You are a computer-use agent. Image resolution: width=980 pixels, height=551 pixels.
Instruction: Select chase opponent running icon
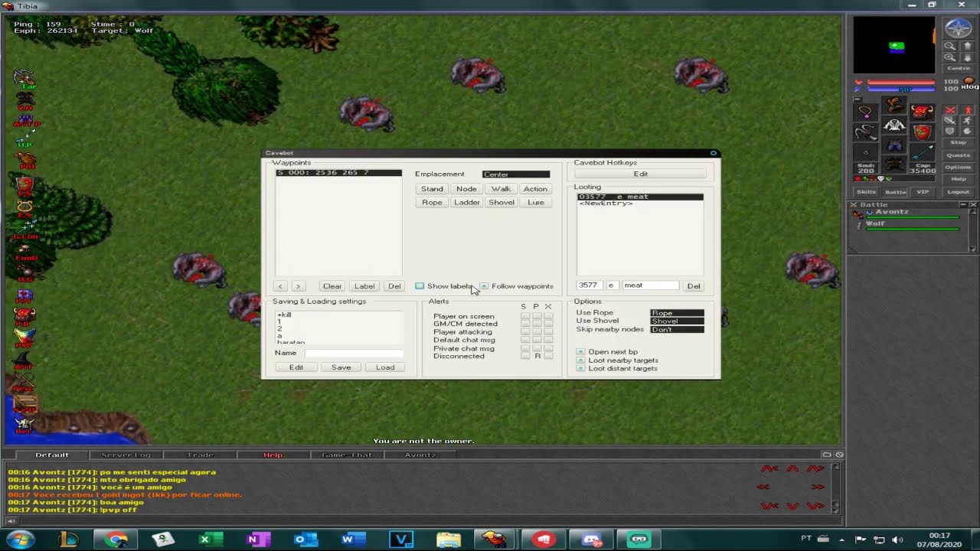pos(968,120)
